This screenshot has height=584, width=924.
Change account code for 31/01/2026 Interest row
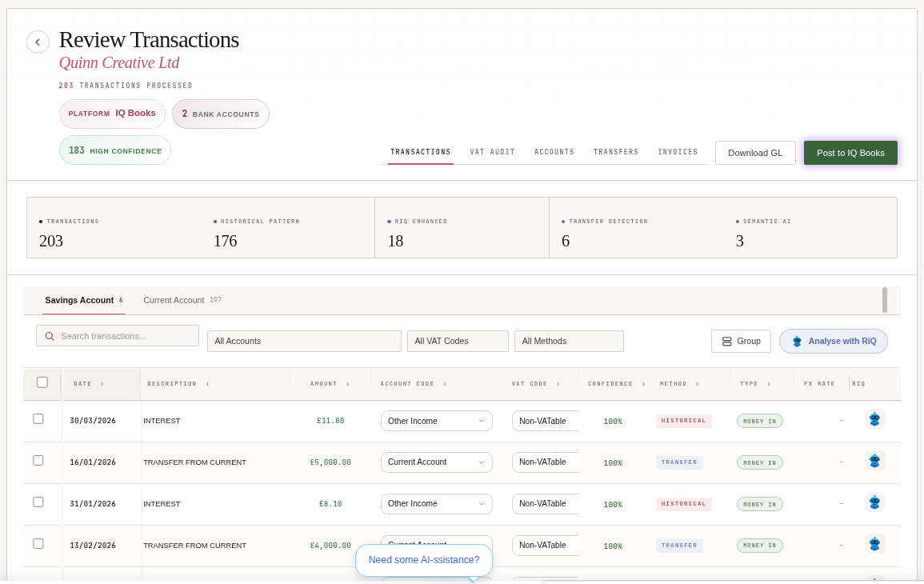[437, 504]
